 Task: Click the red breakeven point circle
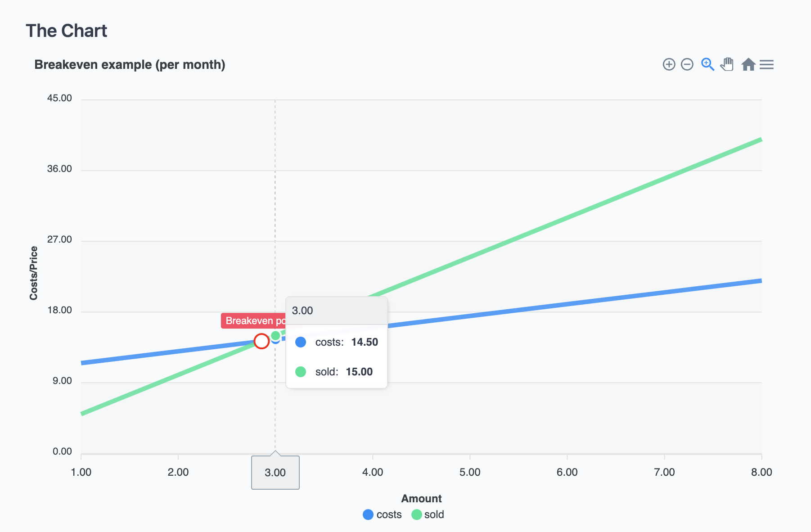click(x=261, y=341)
